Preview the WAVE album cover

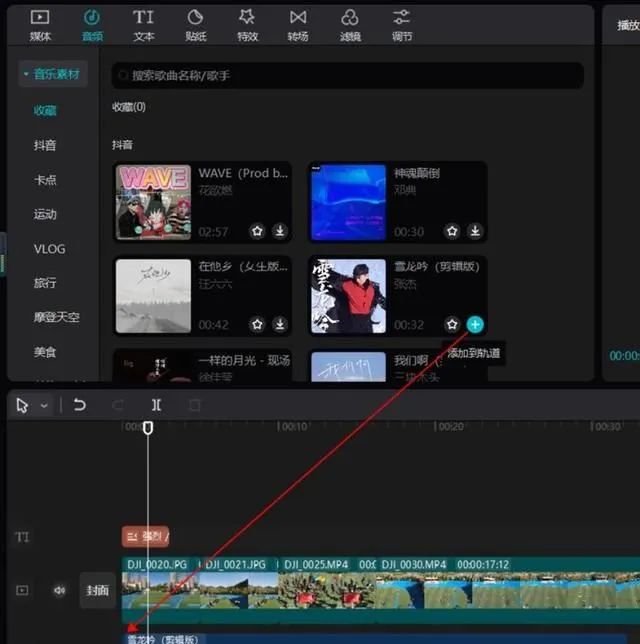(153, 202)
